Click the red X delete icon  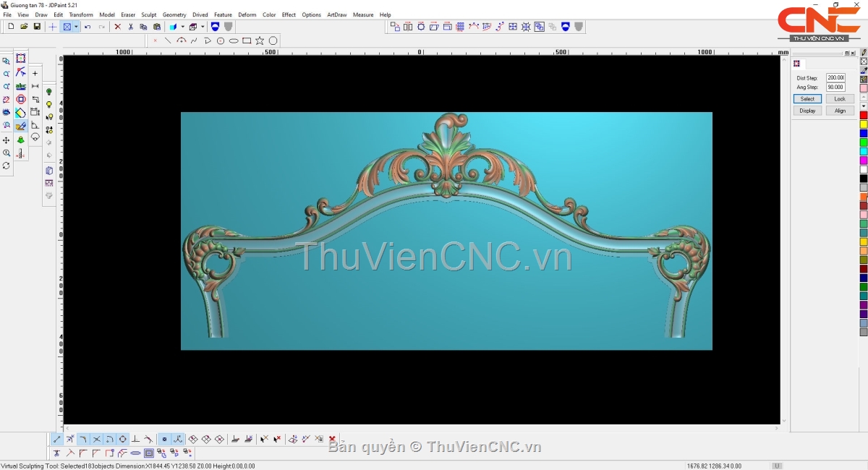tap(117, 27)
